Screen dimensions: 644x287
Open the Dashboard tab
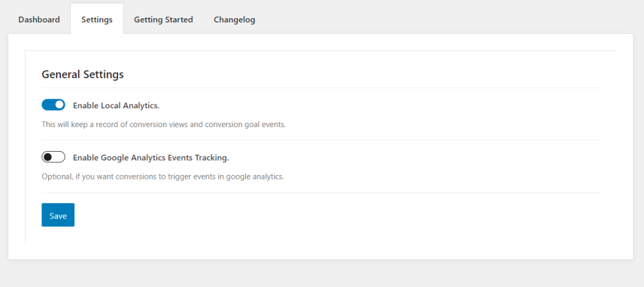pos(39,20)
